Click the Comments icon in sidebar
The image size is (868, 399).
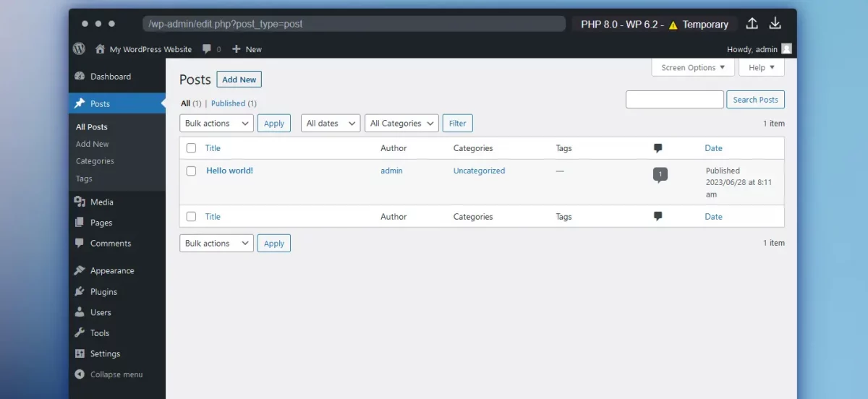coord(80,244)
